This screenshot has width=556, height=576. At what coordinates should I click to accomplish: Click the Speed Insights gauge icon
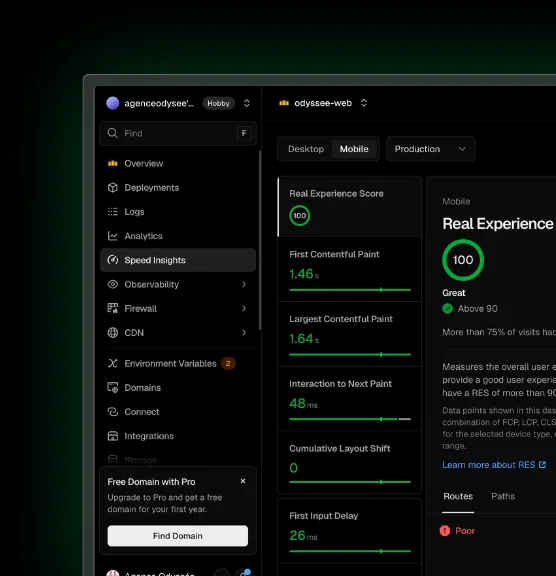(113, 260)
